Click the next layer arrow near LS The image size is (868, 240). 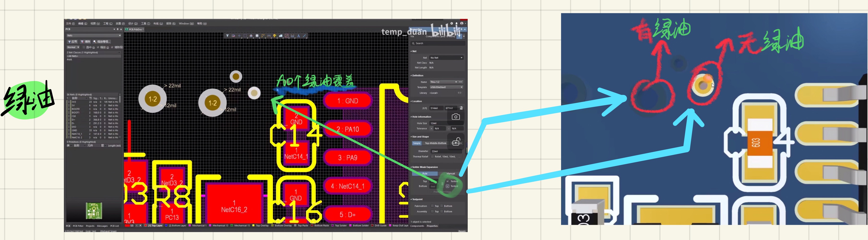click(x=141, y=226)
